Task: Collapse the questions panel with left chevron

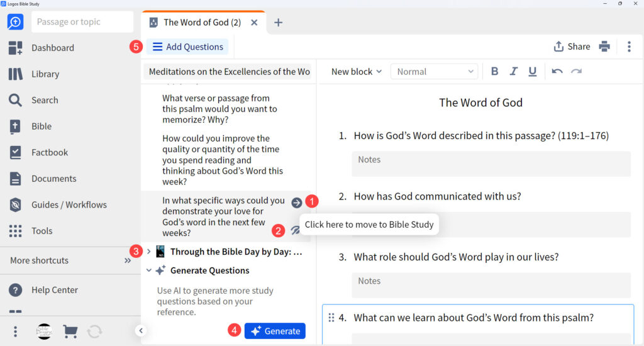Action: 141,330
